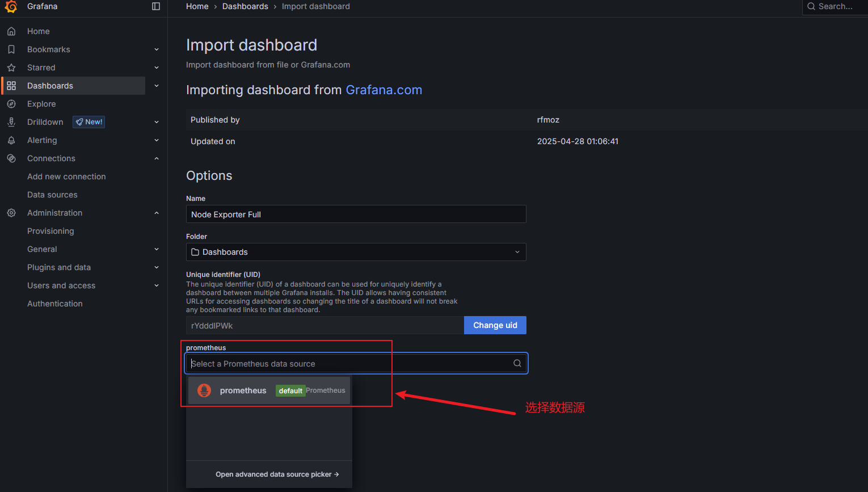This screenshot has height=492, width=868.
Task: Select Add new connection menu item
Action: [66, 176]
